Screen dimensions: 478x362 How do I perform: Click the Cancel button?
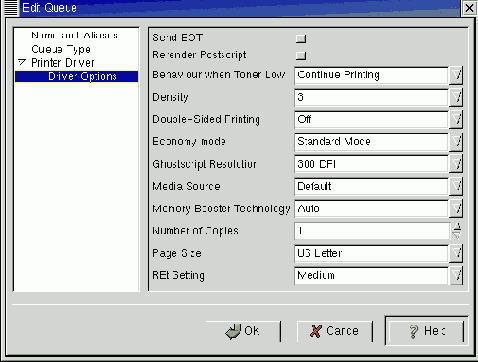click(335, 331)
